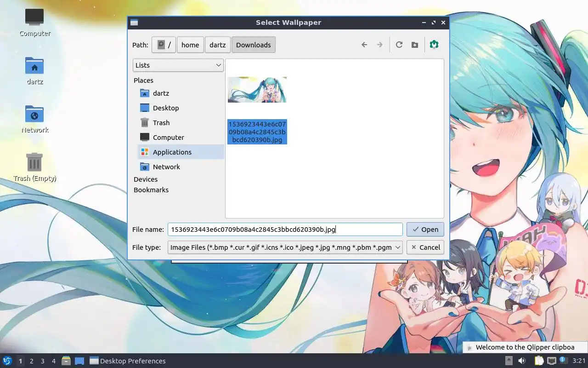Image resolution: width=588 pixels, height=368 pixels.
Task: Maximize the Select Wallpaper dialog
Action: pos(433,23)
